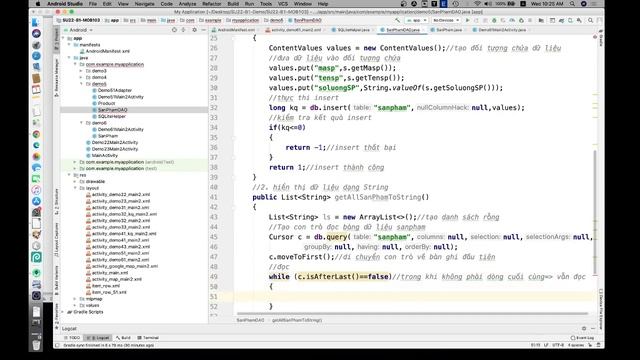Select Product class in demo5 package
Viewport: 640px width, 360px height.
pyautogui.click(x=106, y=103)
